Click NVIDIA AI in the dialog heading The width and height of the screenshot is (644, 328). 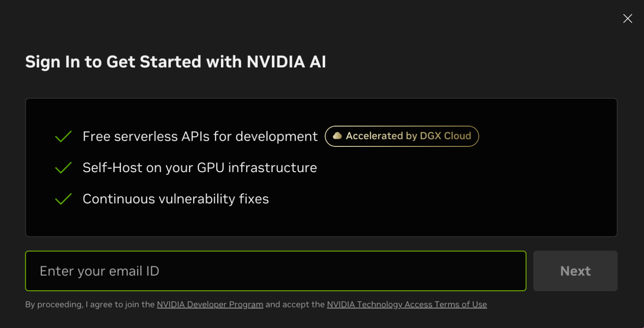click(x=286, y=62)
